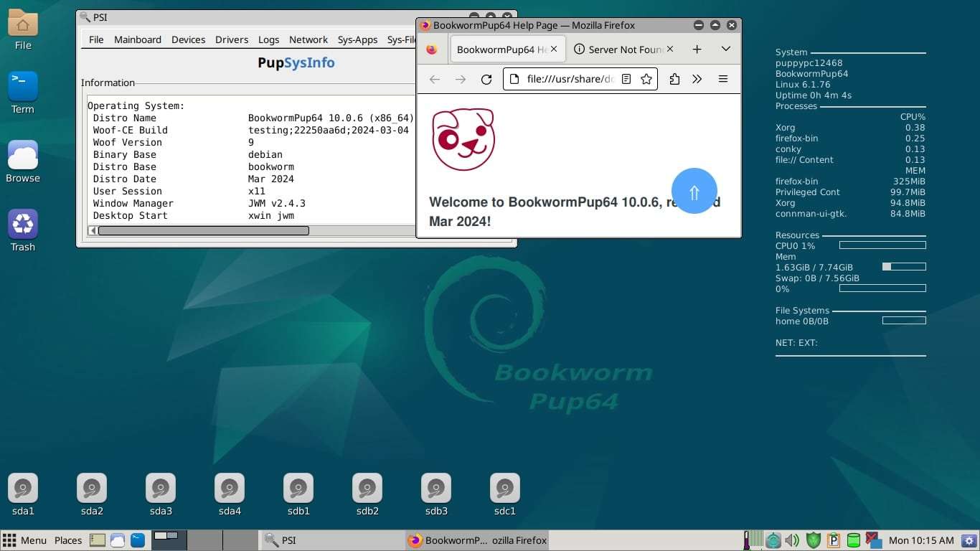Toggle the bookmark star in the address bar
Image resolution: width=980 pixels, height=551 pixels.
tap(646, 79)
